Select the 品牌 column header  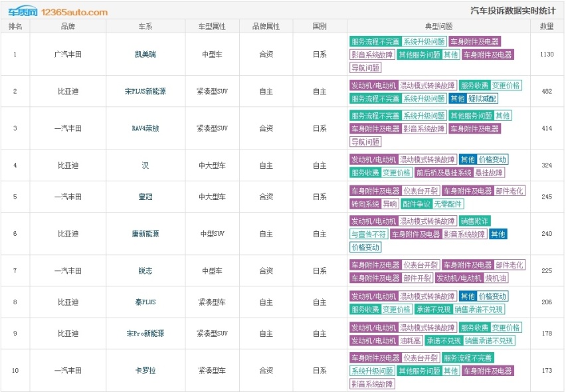point(68,27)
